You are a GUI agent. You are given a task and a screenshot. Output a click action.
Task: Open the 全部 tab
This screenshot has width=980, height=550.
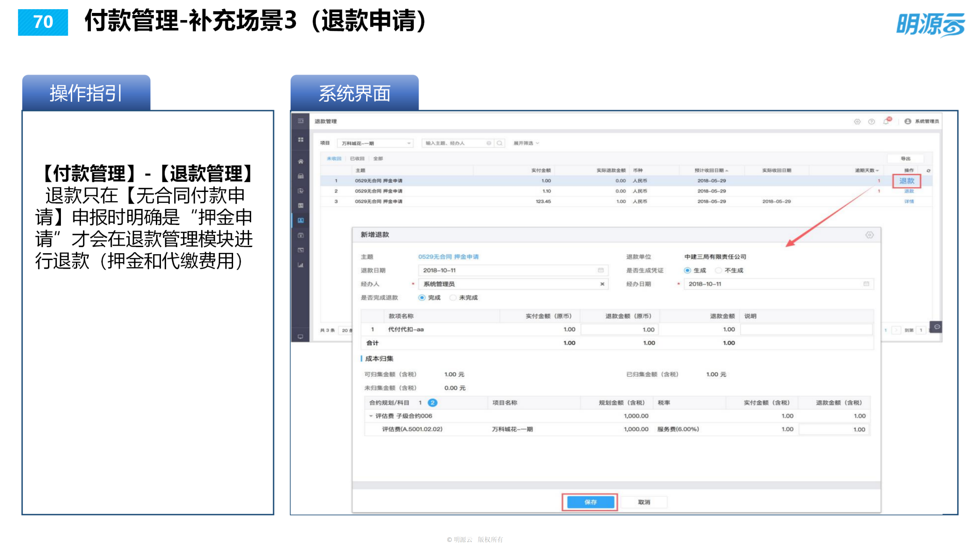[378, 158]
